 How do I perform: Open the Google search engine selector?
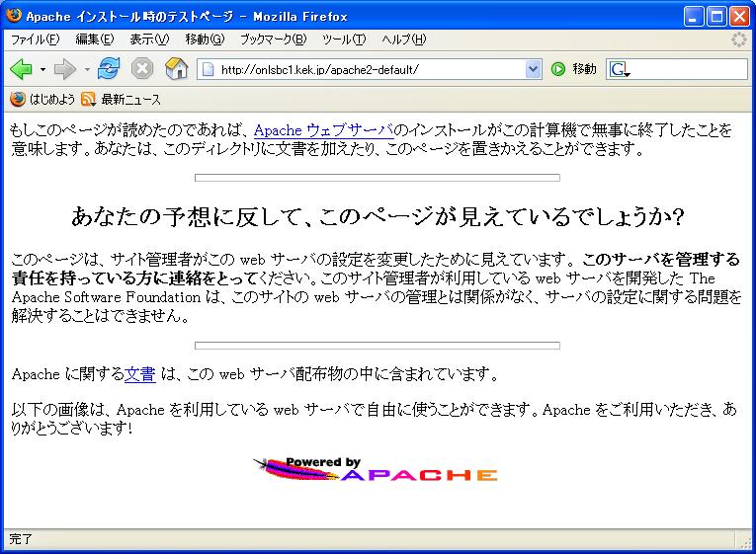coord(620,70)
